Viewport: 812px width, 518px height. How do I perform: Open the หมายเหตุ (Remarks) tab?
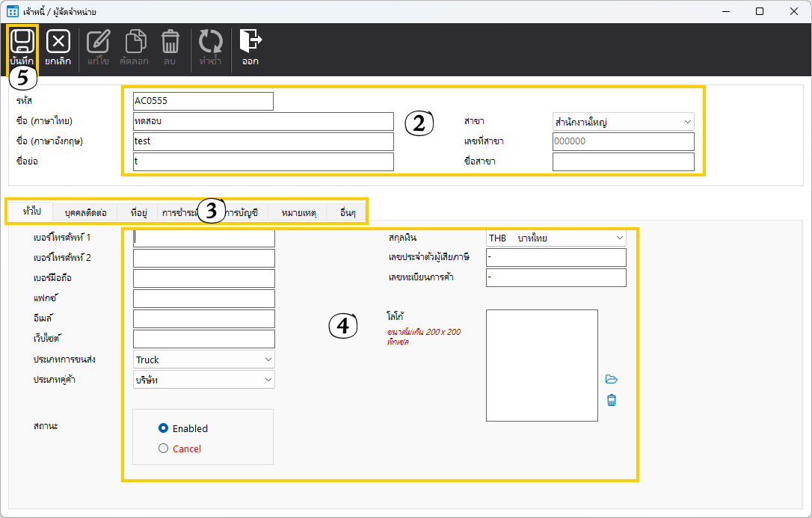pyautogui.click(x=298, y=213)
